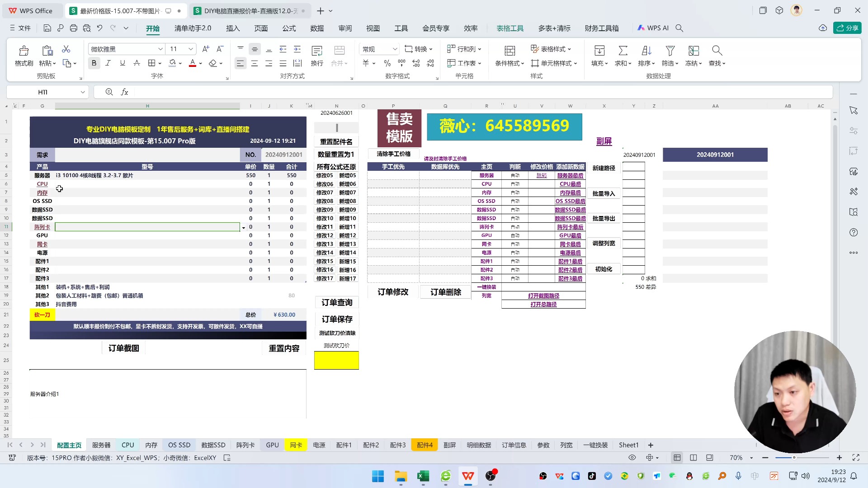This screenshot has width=868, height=488.
Task: Click the 数量重置为1 quantity reset icon
Action: pyautogui.click(x=336, y=154)
